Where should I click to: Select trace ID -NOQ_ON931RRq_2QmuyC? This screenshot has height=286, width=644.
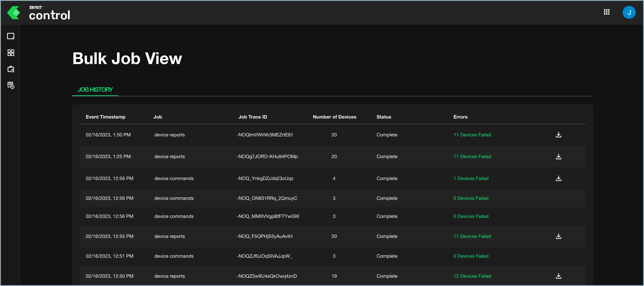point(267,198)
